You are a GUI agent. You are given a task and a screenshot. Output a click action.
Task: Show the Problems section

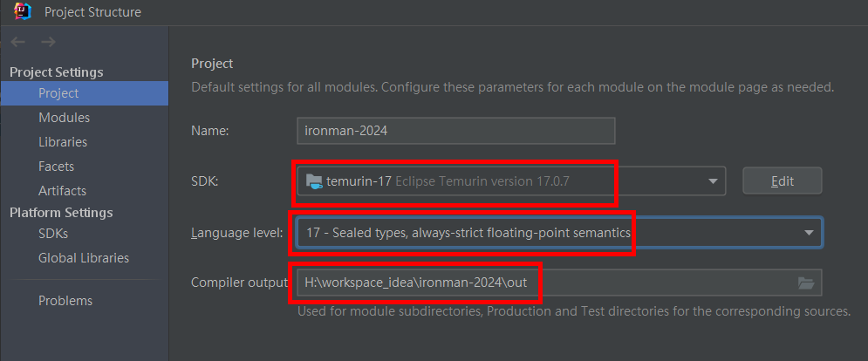65,301
